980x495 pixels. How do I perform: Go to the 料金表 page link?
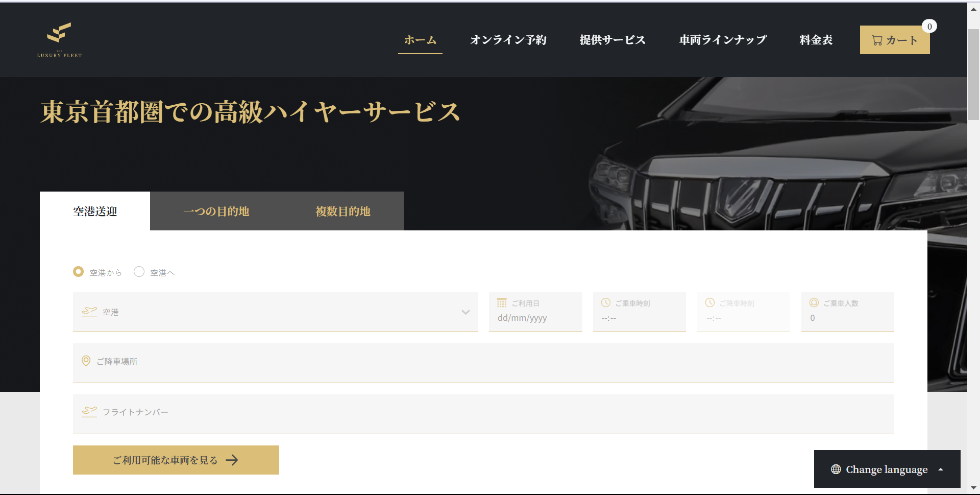(x=816, y=40)
